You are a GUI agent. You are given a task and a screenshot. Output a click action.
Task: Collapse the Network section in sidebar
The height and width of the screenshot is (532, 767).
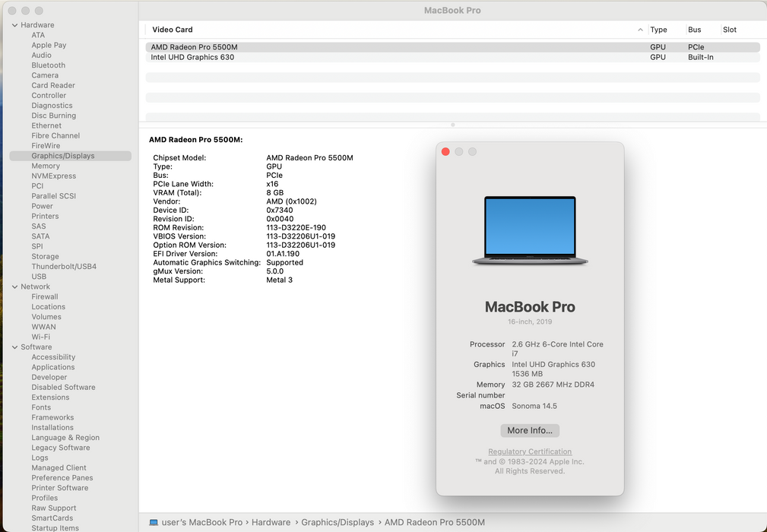[x=14, y=287]
